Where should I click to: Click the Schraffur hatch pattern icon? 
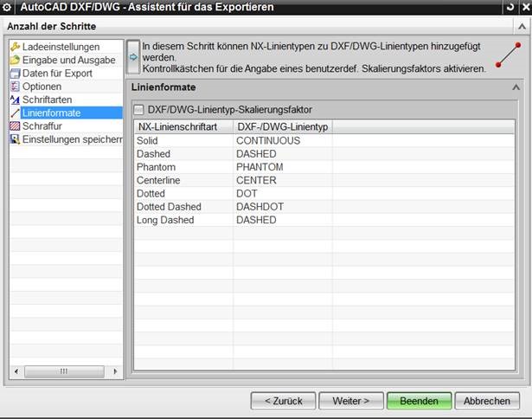[15, 126]
